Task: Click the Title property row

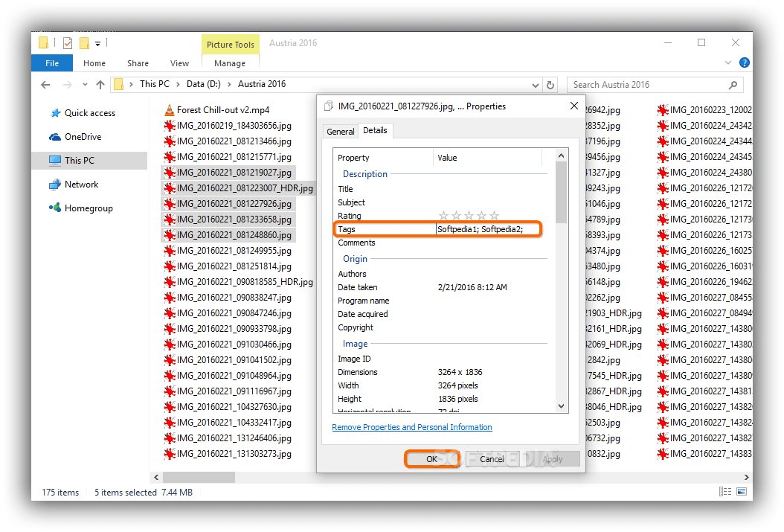Action: (440, 189)
